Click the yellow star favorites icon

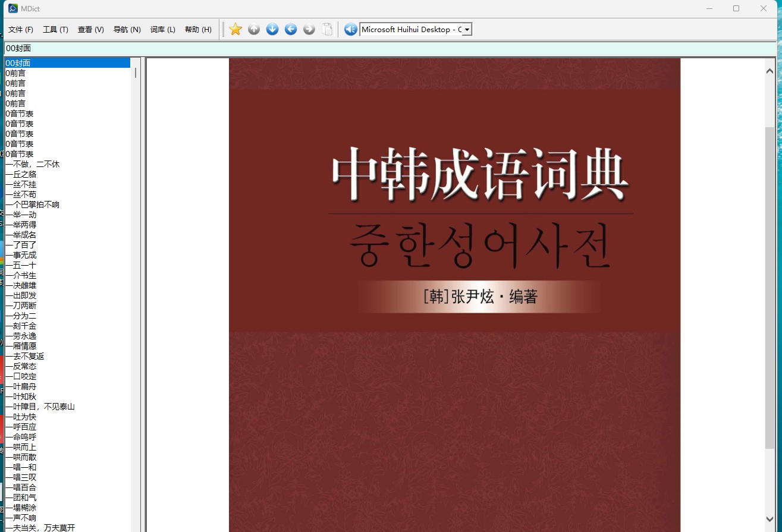235,29
